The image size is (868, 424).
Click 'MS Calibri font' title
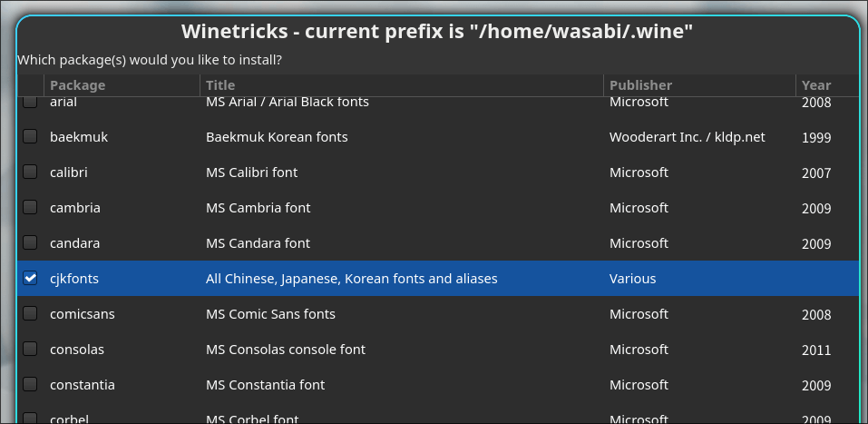252,173
